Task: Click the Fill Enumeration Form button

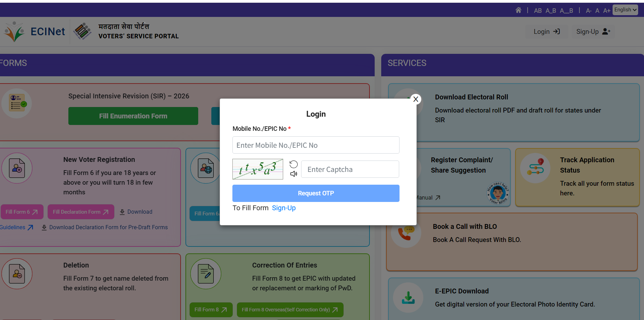Action: click(133, 116)
